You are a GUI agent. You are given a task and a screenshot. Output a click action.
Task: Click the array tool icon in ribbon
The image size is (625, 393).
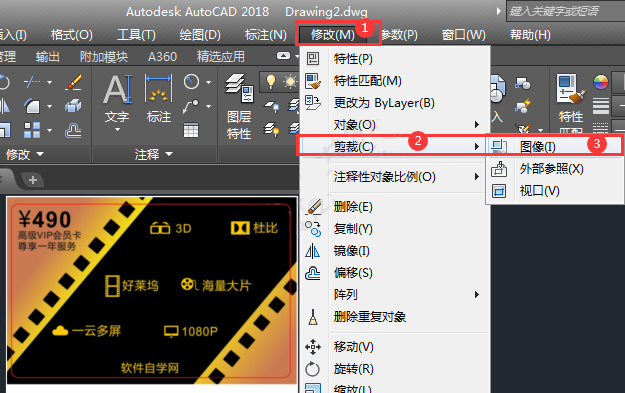tap(32, 130)
